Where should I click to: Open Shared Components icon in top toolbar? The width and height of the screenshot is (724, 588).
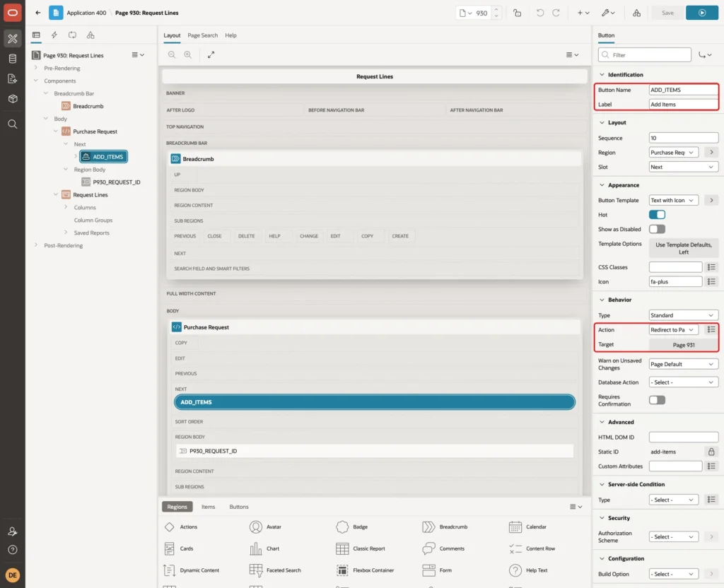637,13
